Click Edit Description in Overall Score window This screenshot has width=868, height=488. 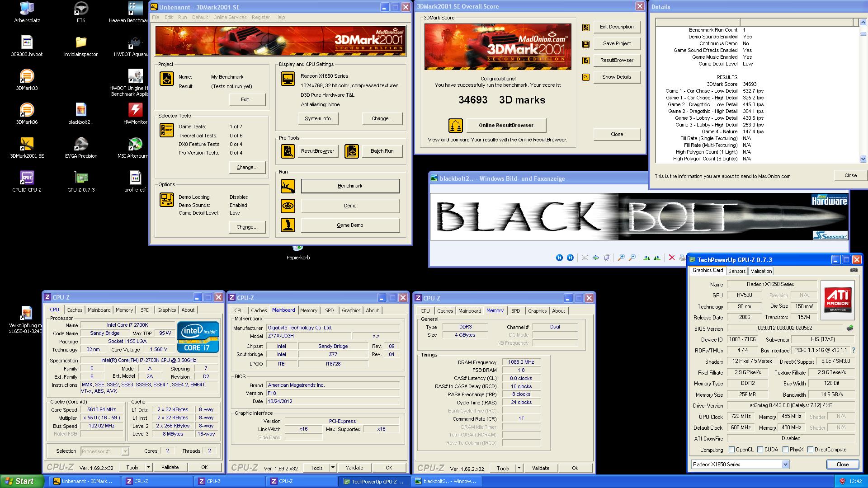point(617,27)
